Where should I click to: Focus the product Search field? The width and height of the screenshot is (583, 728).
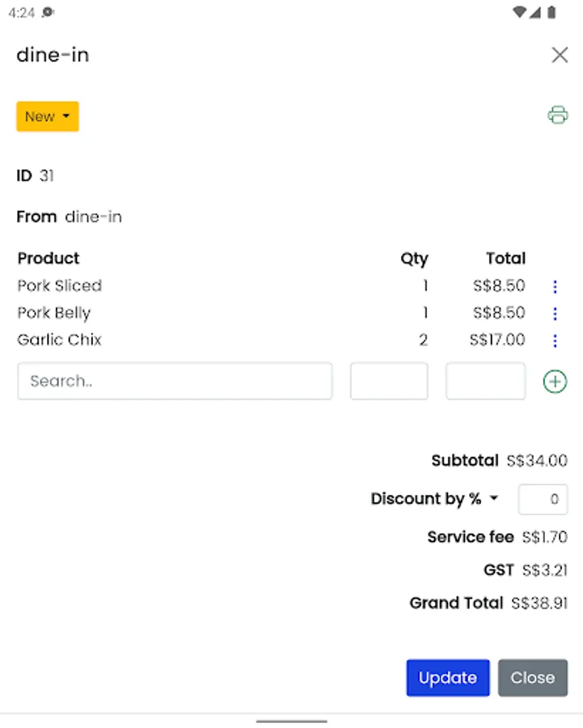(x=175, y=381)
